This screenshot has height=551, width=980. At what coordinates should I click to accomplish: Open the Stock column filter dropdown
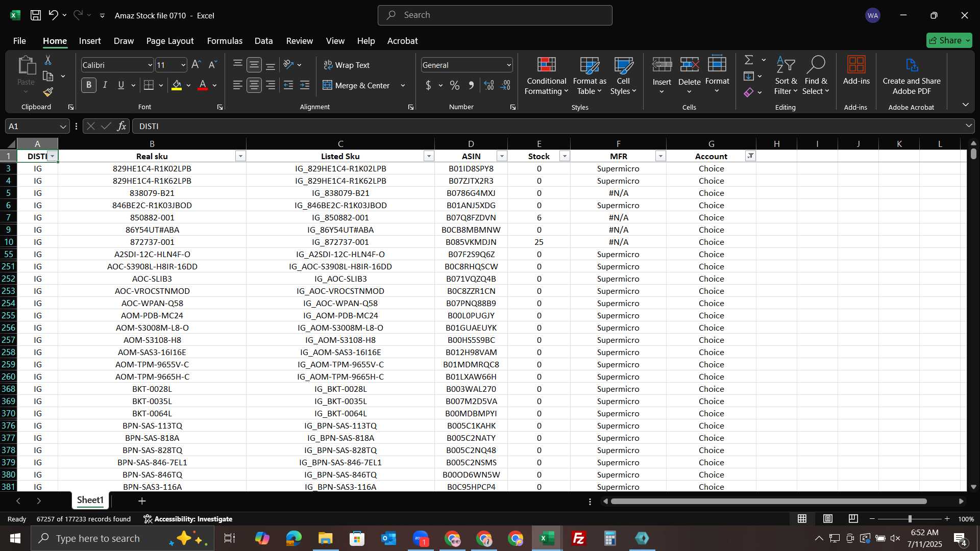tap(565, 156)
